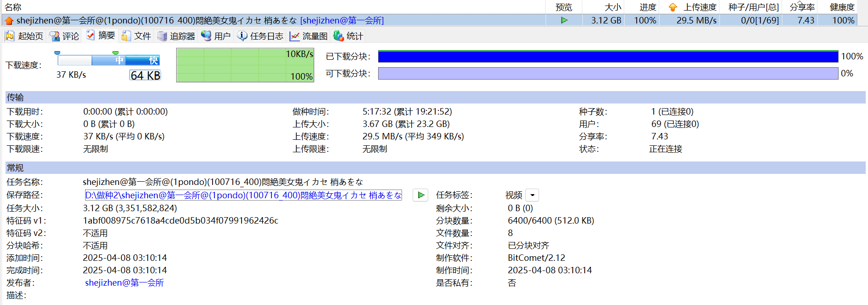Sort tasks by the 分享率 column header

(x=802, y=7)
